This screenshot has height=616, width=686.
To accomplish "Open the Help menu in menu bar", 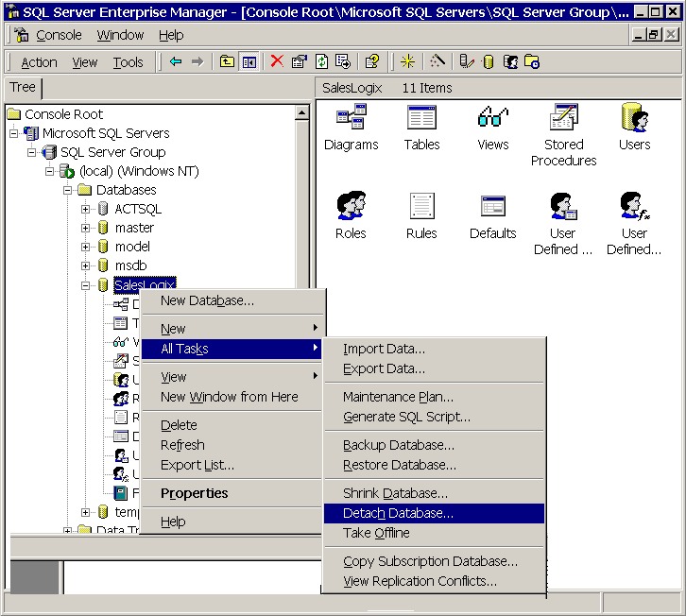I will click(x=171, y=35).
